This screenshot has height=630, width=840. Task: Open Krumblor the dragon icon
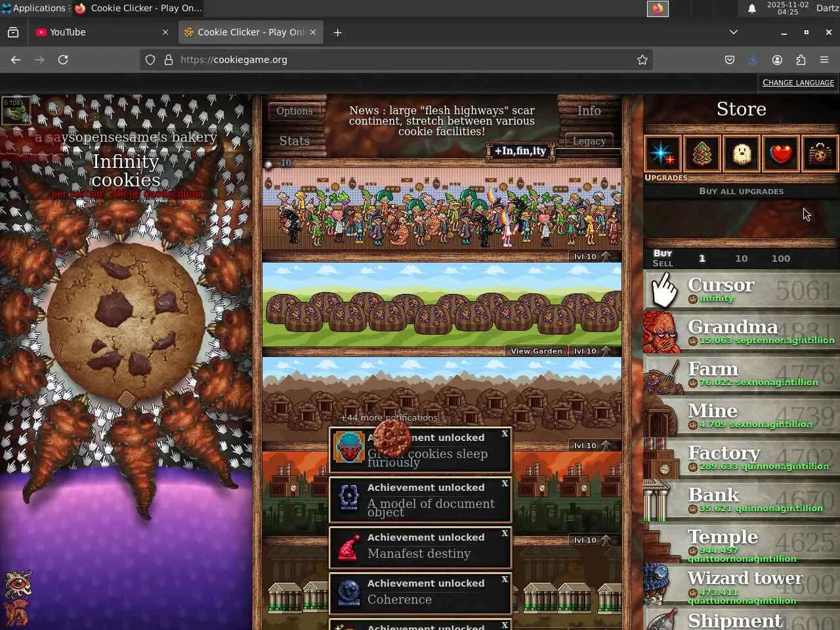point(16,614)
